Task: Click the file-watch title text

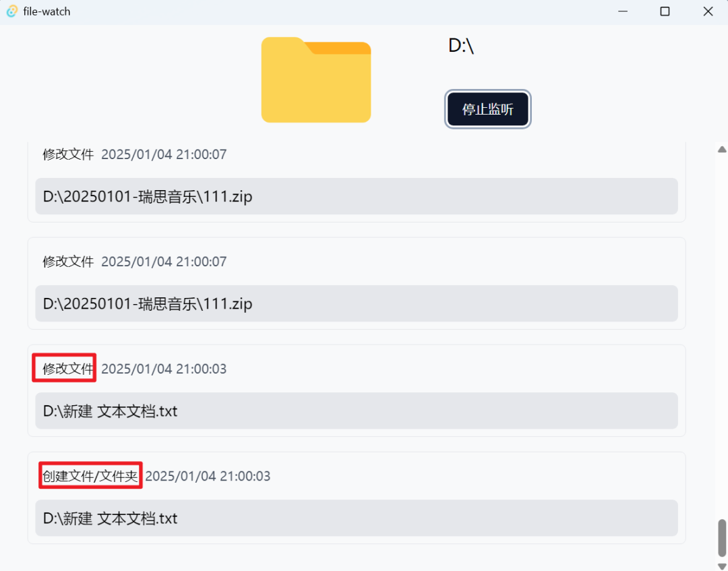Action: click(x=47, y=11)
